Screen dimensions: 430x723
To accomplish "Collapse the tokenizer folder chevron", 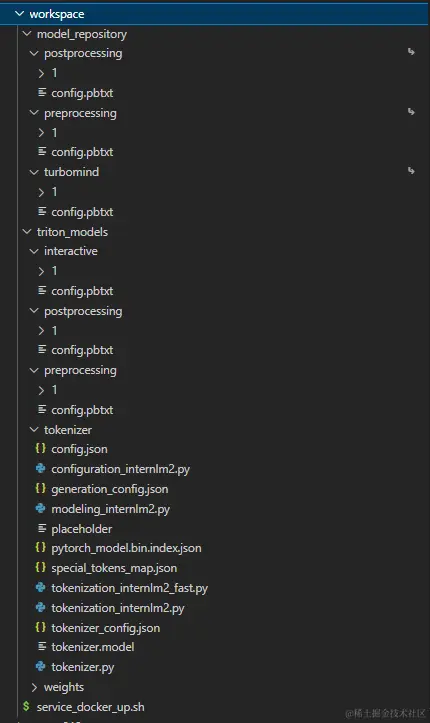I will (x=34, y=429).
